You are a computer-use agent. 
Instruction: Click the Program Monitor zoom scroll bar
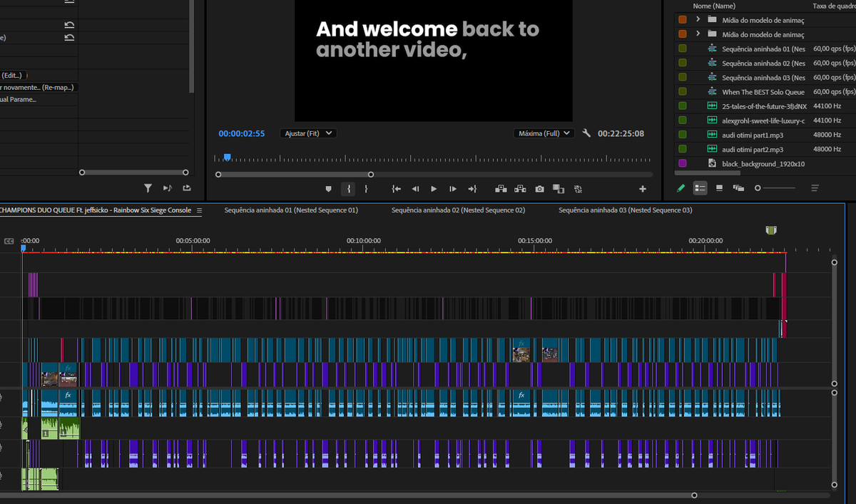[295, 175]
